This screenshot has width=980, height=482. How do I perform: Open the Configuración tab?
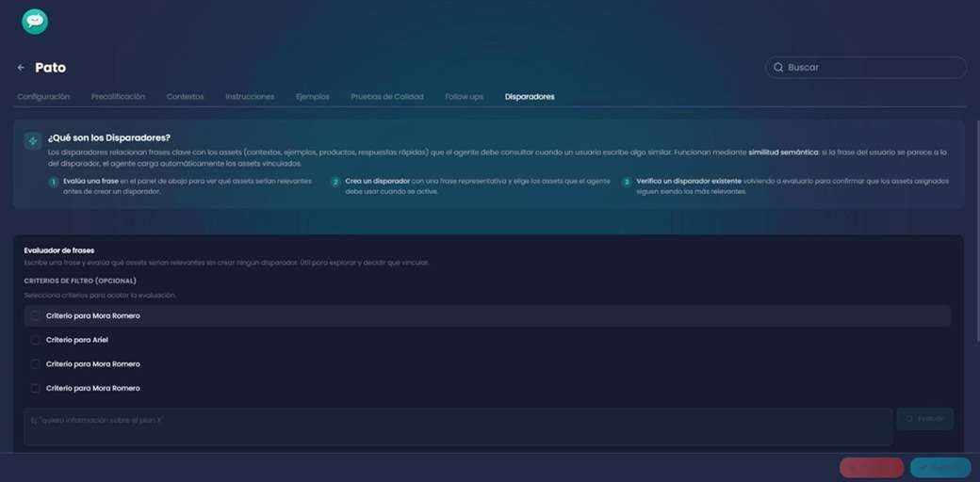point(43,97)
